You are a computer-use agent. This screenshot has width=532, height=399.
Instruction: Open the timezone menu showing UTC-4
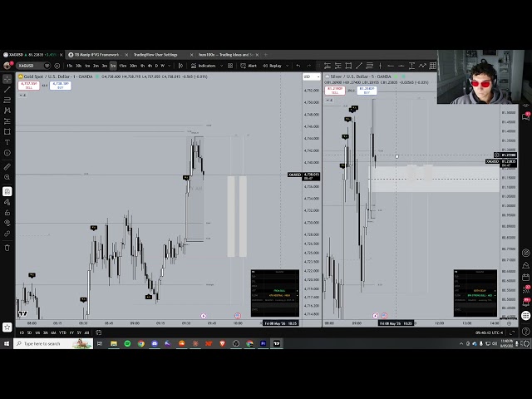[490, 332]
